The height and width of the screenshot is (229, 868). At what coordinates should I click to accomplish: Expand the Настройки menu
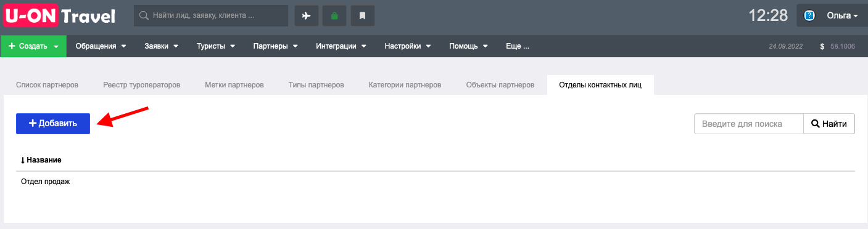click(x=407, y=46)
